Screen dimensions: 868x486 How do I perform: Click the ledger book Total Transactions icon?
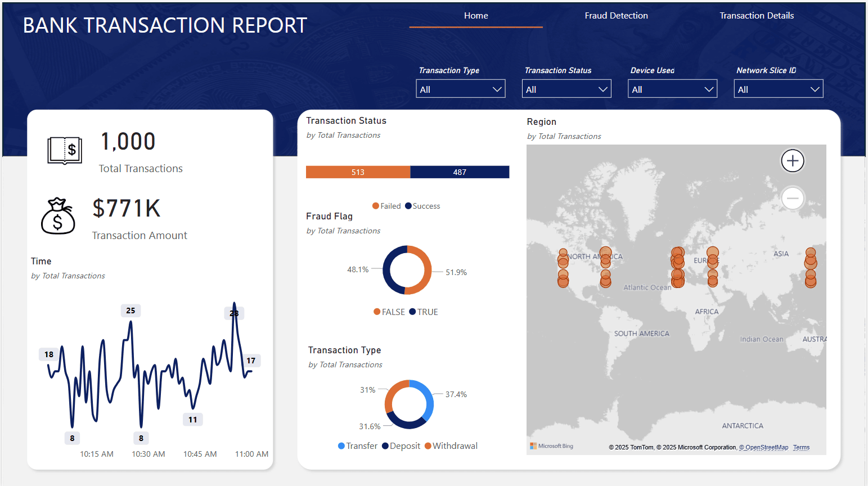[x=65, y=151]
